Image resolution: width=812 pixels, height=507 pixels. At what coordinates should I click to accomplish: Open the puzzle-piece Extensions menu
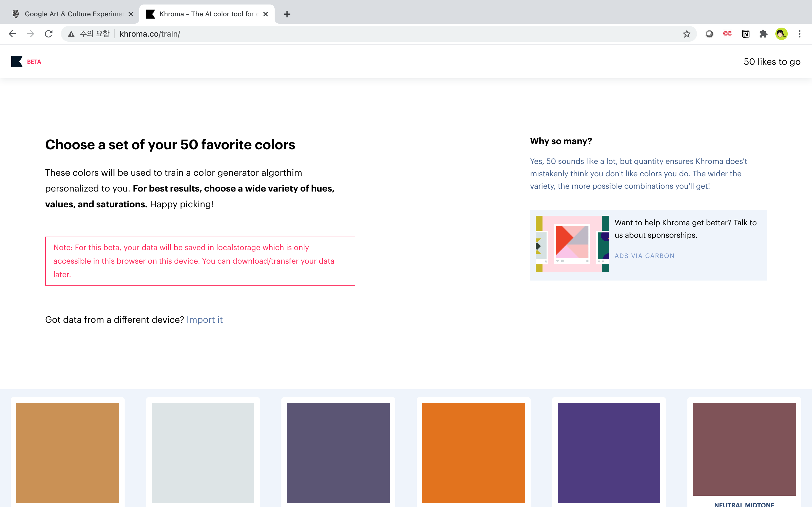(x=763, y=34)
